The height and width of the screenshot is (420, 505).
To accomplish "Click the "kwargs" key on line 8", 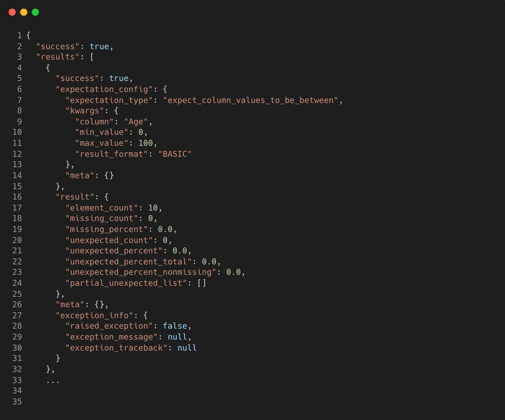I will coord(85,111).
